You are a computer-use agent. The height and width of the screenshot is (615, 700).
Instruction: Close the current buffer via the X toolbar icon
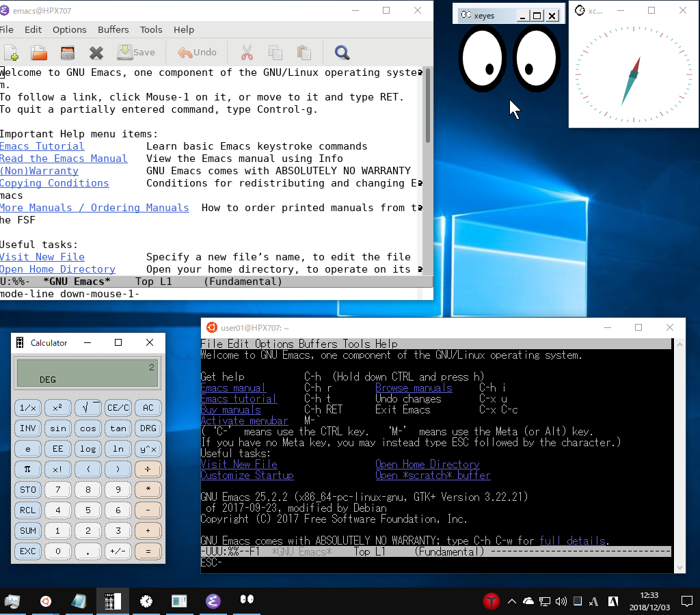96,53
